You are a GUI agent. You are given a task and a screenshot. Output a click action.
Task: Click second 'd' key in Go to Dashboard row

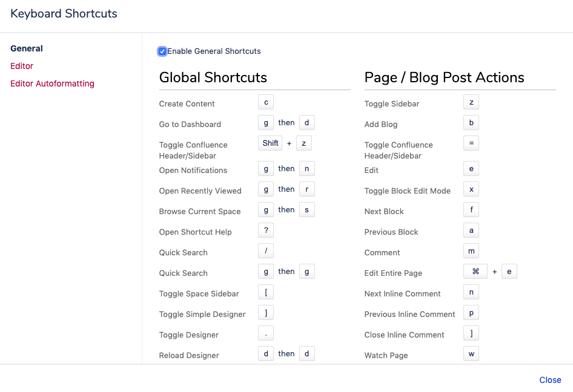pos(307,123)
